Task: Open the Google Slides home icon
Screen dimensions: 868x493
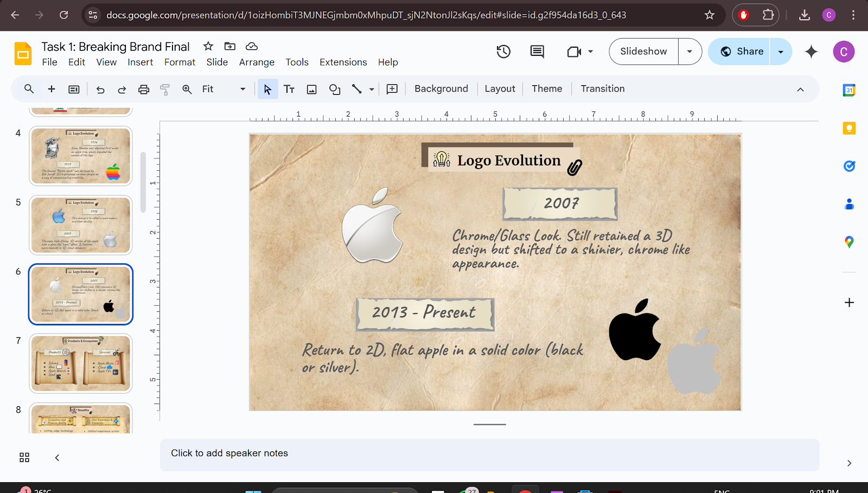Action: [23, 53]
